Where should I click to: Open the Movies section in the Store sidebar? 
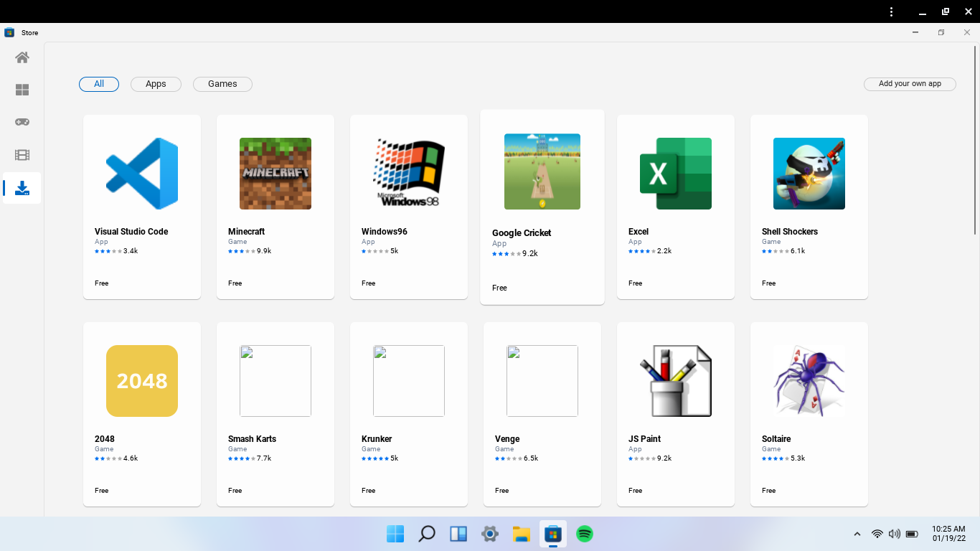22,155
